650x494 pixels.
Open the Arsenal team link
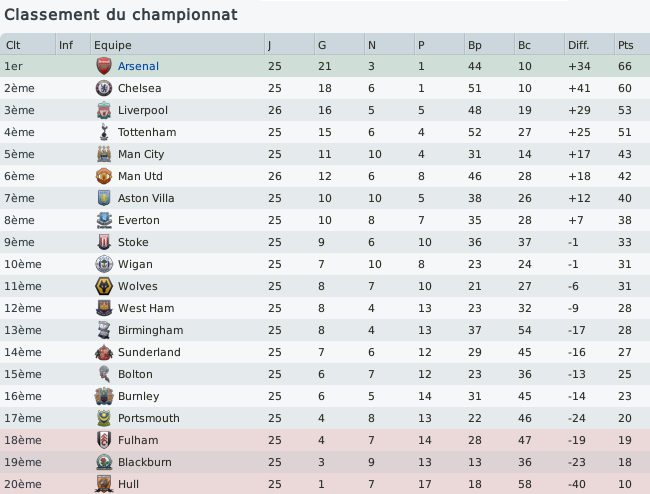138,66
